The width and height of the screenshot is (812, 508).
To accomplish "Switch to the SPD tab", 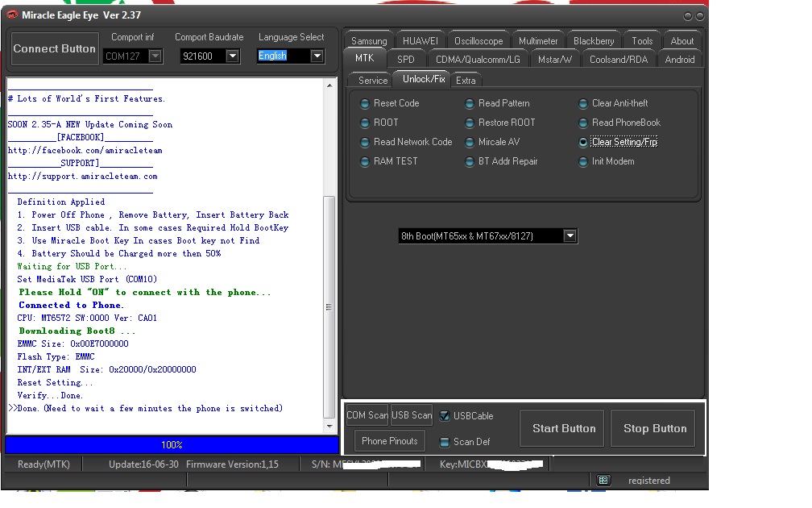I will pos(405,59).
